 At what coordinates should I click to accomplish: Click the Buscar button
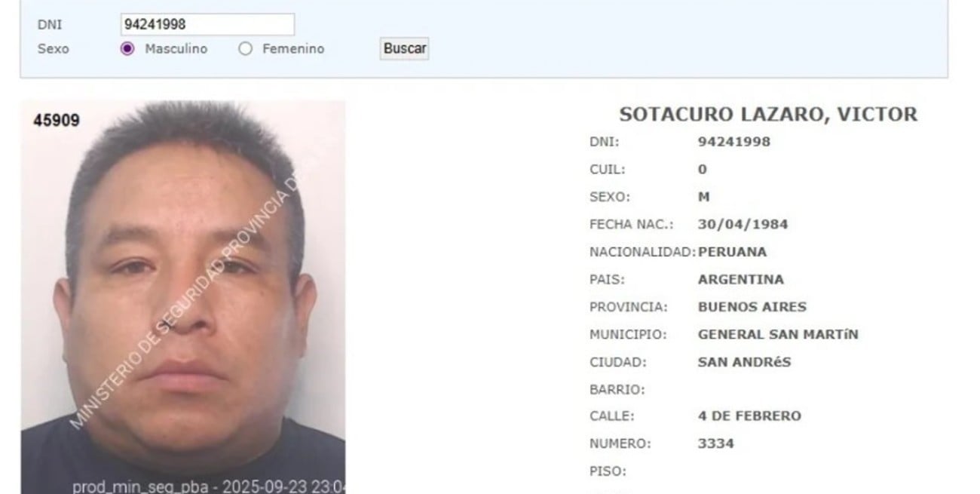[x=405, y=49]
